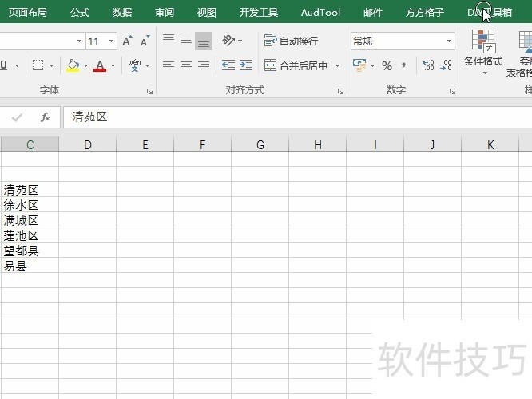Open the Formulas (公式) tab

[80, 13]
